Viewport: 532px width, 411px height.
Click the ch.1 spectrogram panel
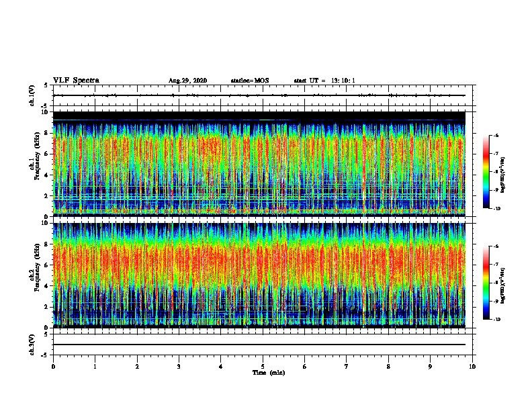pos(259,164)
